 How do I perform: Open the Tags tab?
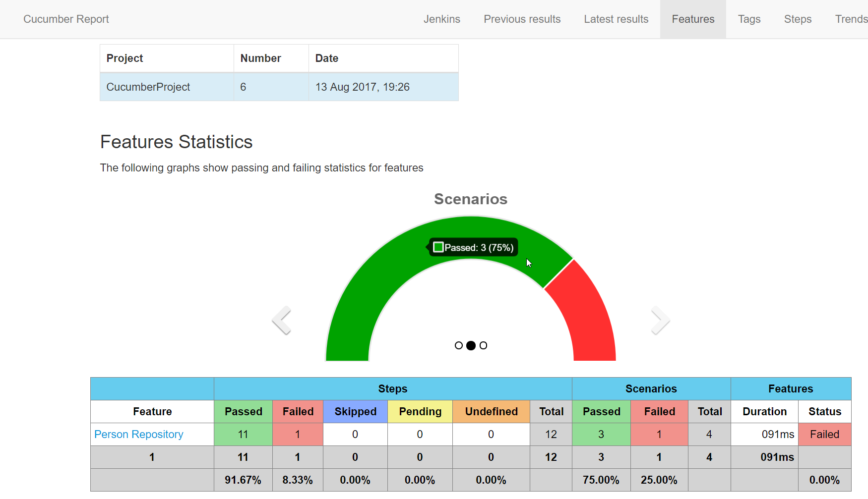[749, 19]
